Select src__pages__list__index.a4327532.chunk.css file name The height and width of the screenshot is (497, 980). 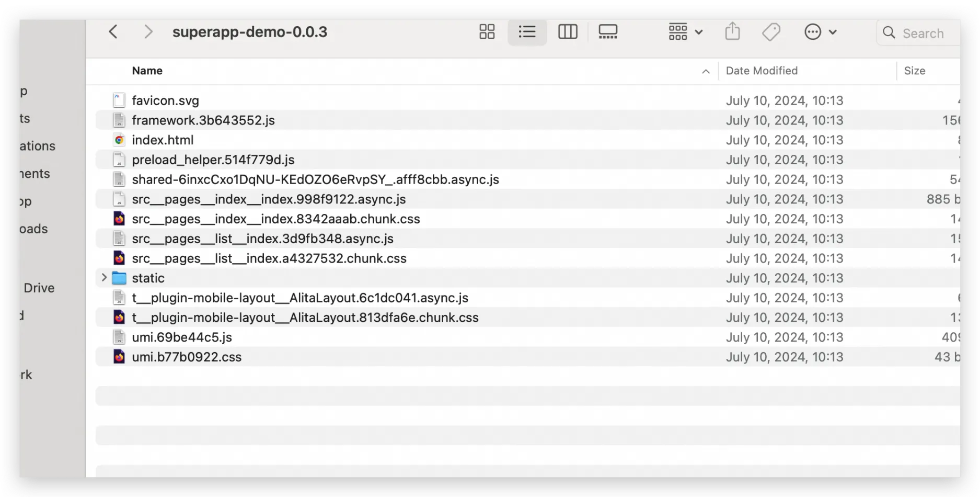pos(269,258)
